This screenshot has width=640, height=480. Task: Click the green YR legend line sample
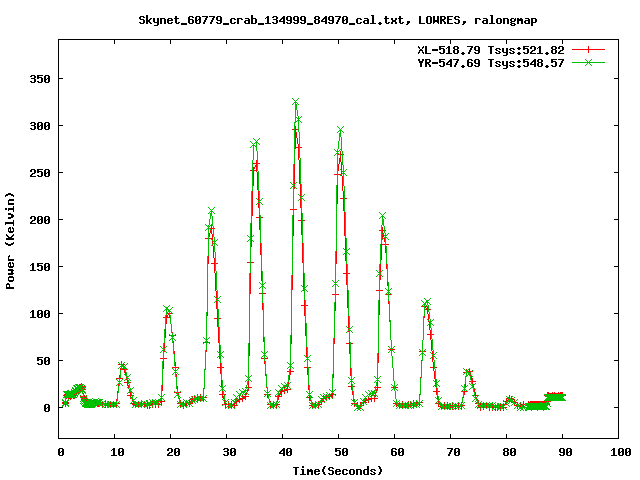click(588, 62)
